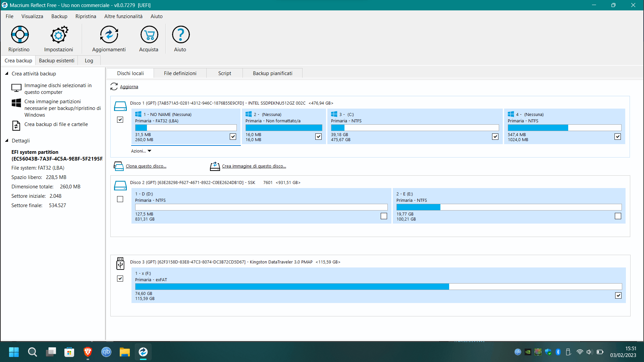Switch to Backup esistenti tab
The width and height of the screenshot is (644, 362).
pos(57,61)
